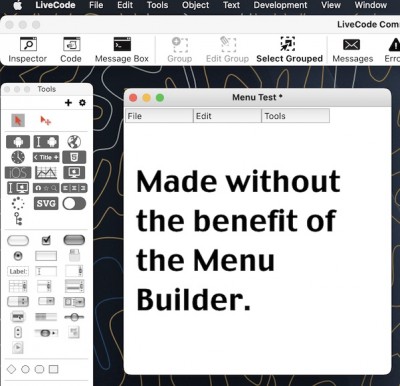400x386 pixels.
Task: Choose the little arrows stepper control
Action: 18,332
